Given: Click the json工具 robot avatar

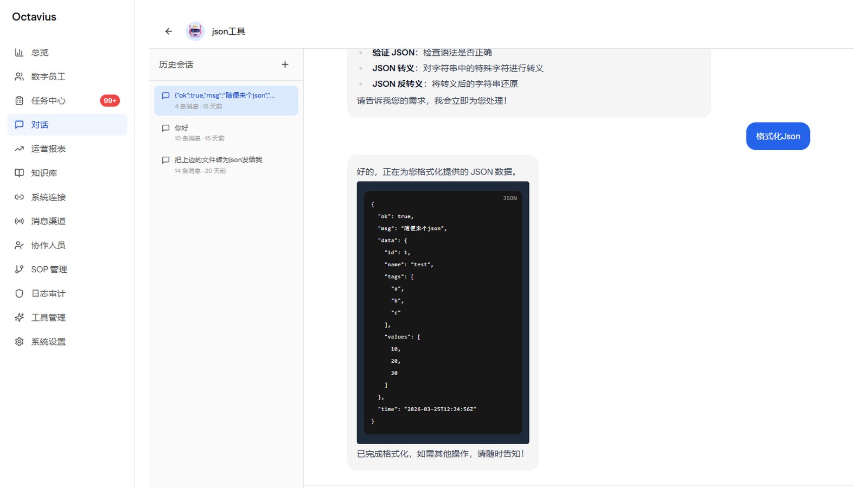Looking at the screenshot, I should pos(195,31).
